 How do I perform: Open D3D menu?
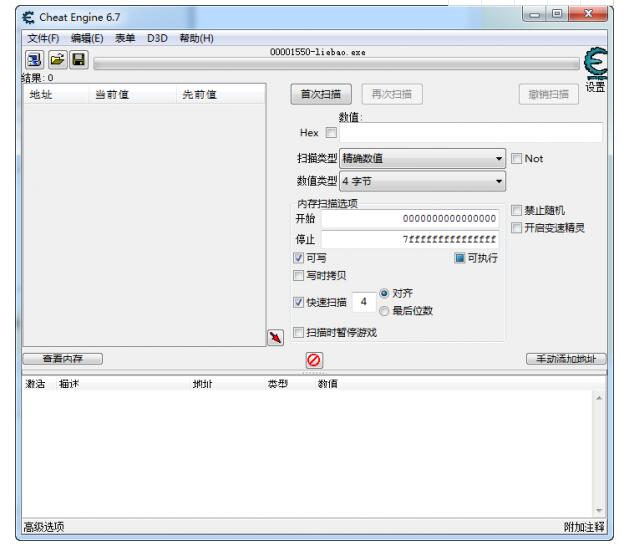tap(157, 38)
